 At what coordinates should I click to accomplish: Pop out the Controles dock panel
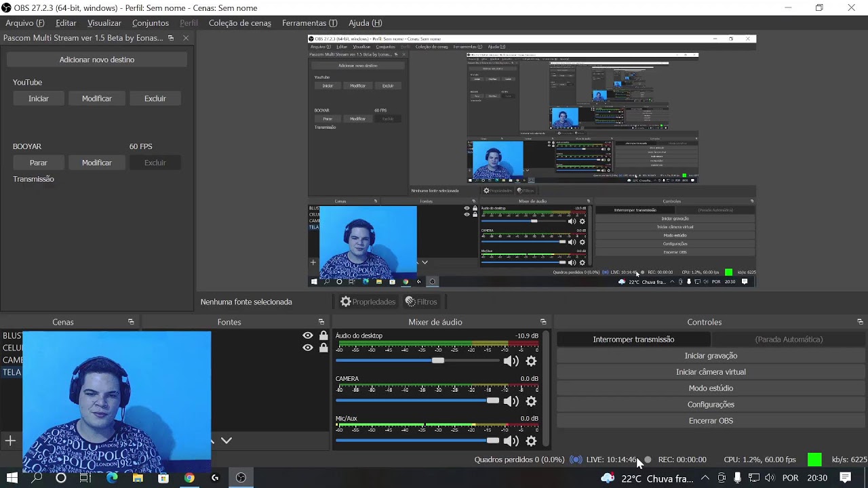point(860,322)
